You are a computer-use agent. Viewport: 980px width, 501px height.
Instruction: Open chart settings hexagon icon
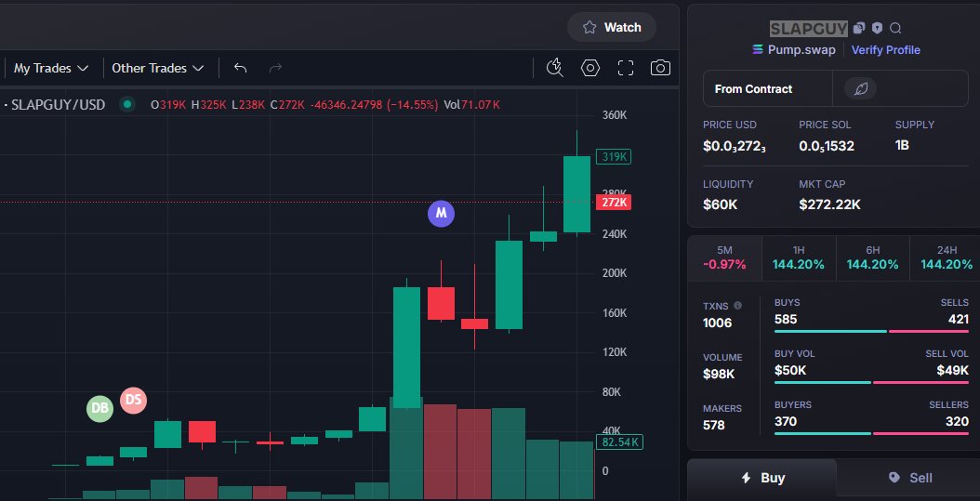pos(590,68)
